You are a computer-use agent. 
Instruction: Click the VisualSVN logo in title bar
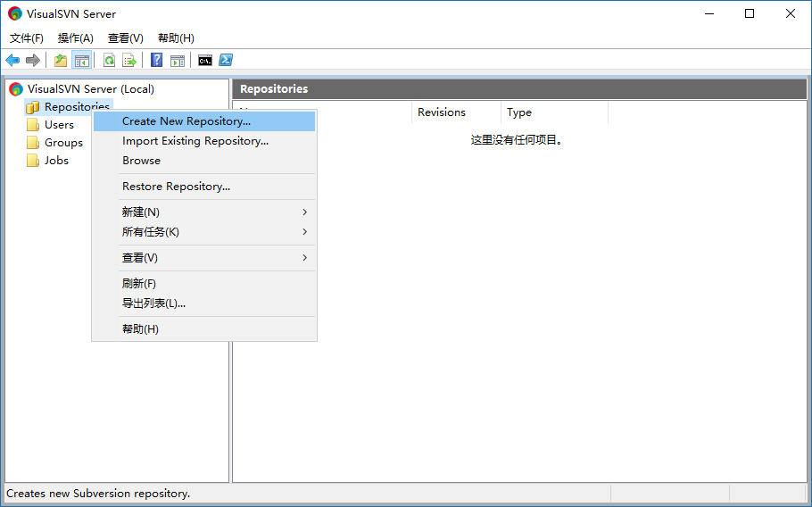pos(15,14)
